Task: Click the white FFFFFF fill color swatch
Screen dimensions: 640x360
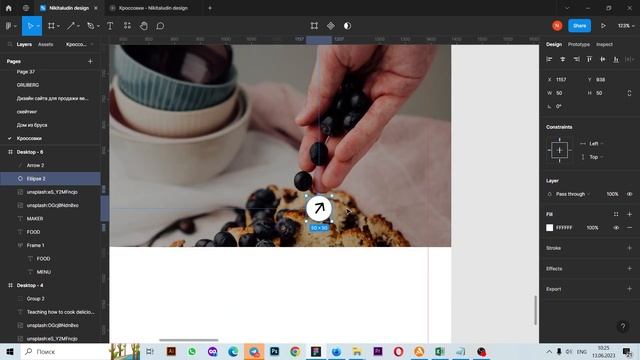Action: 549,228
